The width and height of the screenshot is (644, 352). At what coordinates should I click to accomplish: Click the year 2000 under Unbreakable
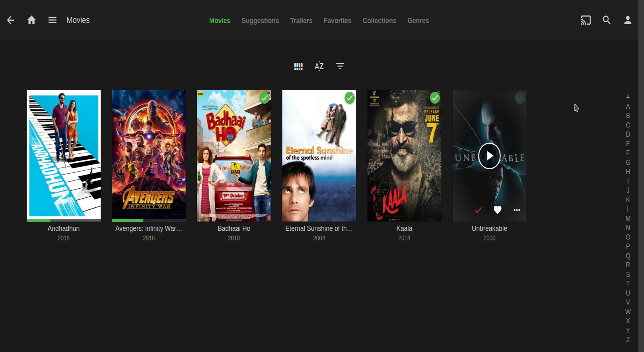(489, 238)
